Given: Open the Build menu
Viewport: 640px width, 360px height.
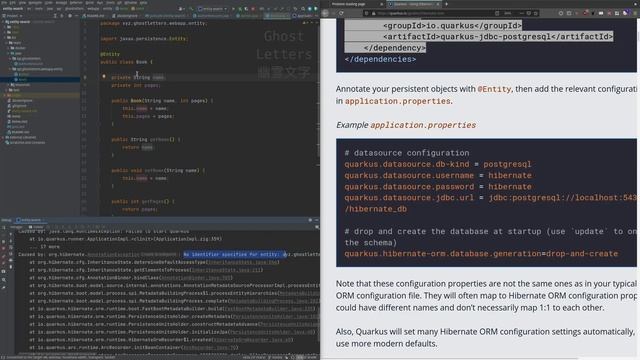Looking at the screenshot, I should click(x=89, y=2).
